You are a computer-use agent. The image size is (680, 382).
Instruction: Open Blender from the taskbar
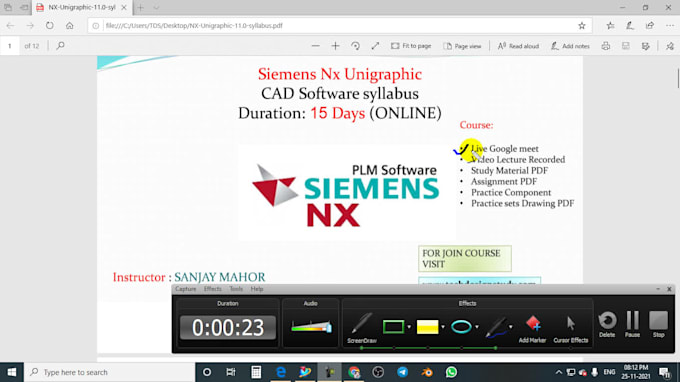[427, 372]
